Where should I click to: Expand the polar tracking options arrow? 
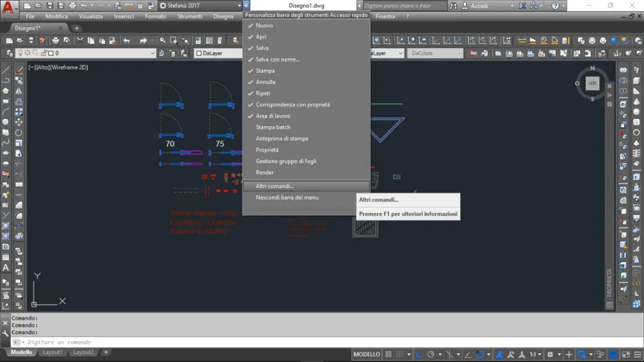pyautogui.click(x=440, y=354)
